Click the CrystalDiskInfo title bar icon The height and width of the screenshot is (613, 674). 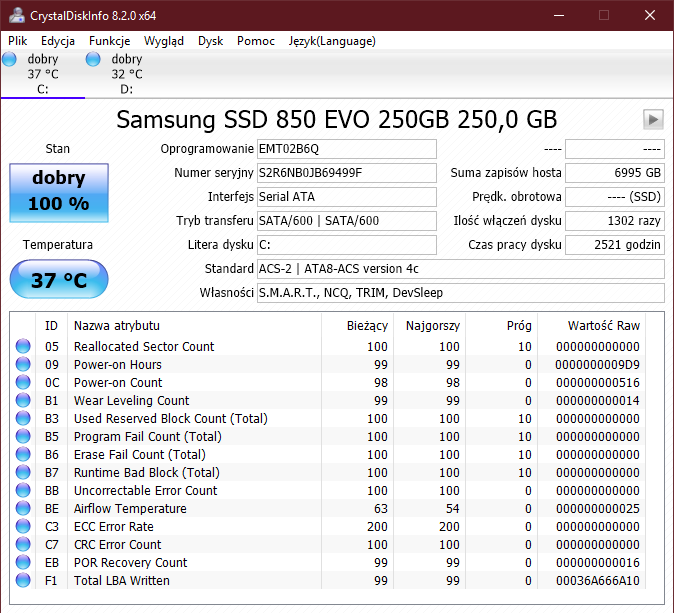(x=17, y=15)
